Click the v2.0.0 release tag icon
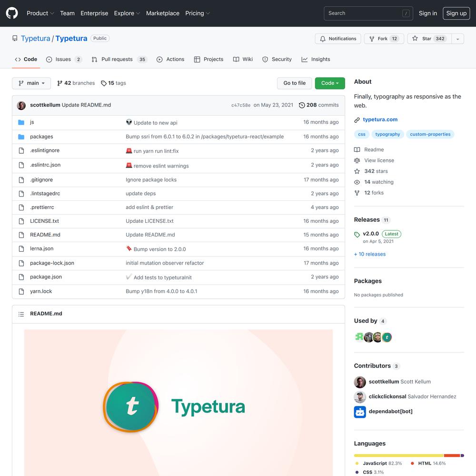This screenshot has width=476, height=476. pyautogui.click(x=357, y=234)
